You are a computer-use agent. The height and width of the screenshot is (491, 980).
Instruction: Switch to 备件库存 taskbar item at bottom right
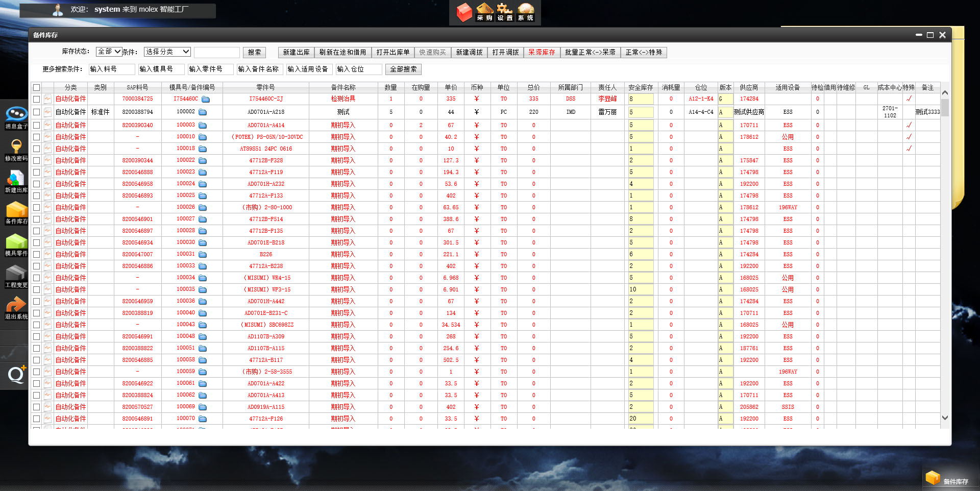coord(948,480)
